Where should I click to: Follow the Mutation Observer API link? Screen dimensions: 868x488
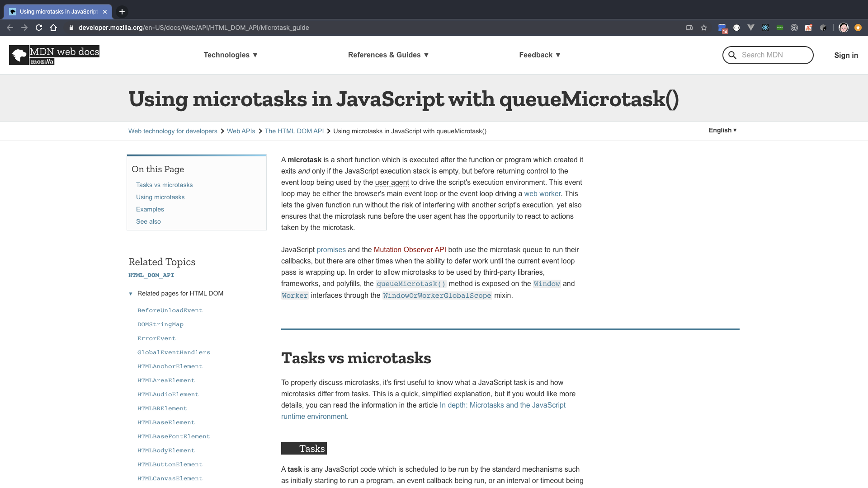click(x=410, y=249)
